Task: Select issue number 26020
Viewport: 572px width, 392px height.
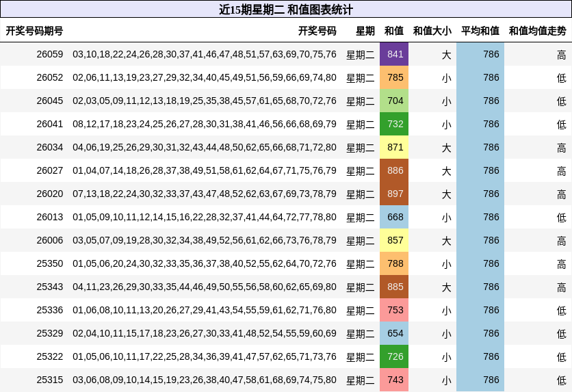Action: click(50, 194)
